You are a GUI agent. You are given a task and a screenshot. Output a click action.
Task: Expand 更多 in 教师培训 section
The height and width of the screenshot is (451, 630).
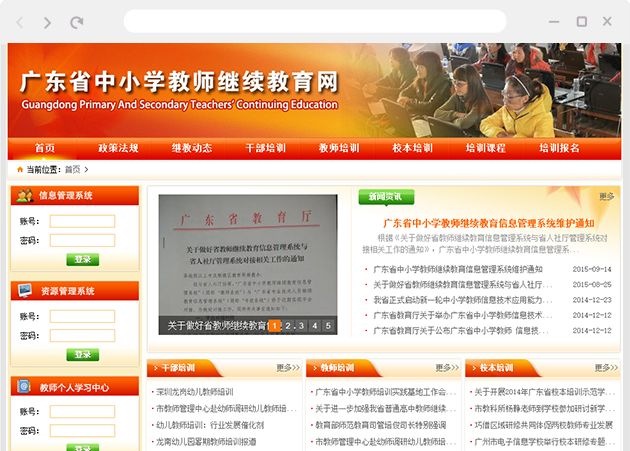click(x=446, y=368)
